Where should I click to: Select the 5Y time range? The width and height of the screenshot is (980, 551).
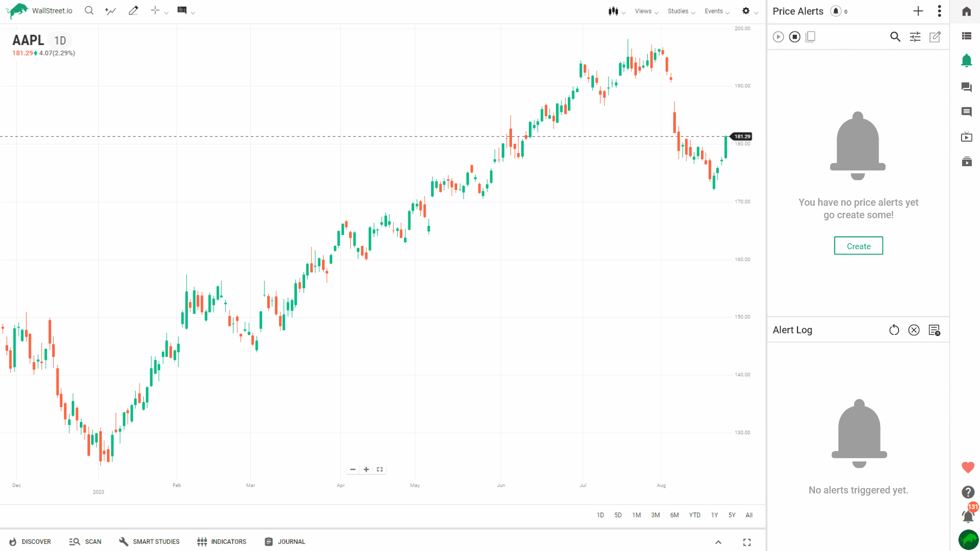(732, 515)
